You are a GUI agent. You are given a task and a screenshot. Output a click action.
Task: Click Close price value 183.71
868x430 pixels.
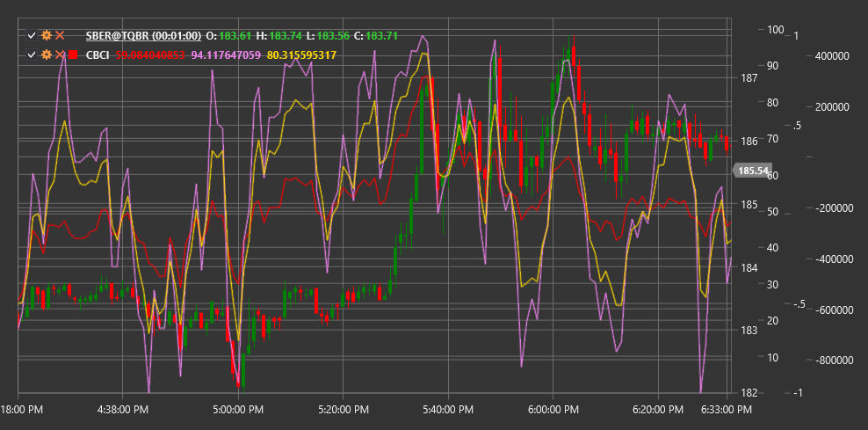tap(382, 36)
